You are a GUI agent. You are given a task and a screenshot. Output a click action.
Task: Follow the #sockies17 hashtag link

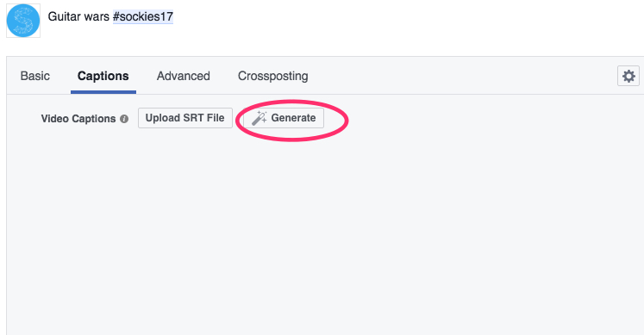pyautogui.click(x=143, y=16)
